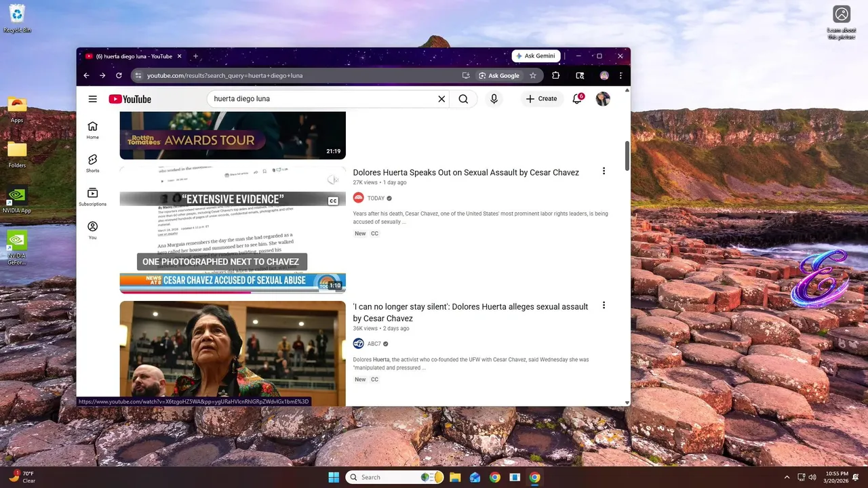Open the YouTube account avatar menu
The width and height of the screenshot is (868, 488).
click(x=603, y=99)
